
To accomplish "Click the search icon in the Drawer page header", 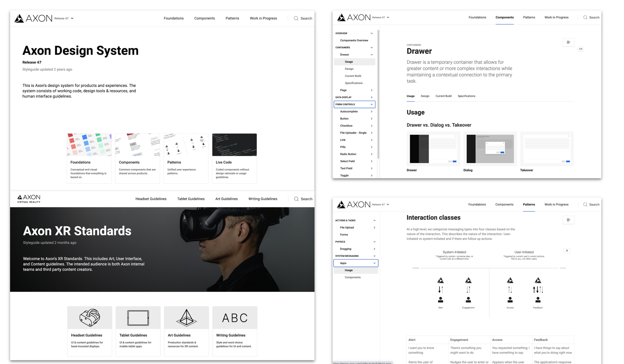I will click(x=585, y=18).
